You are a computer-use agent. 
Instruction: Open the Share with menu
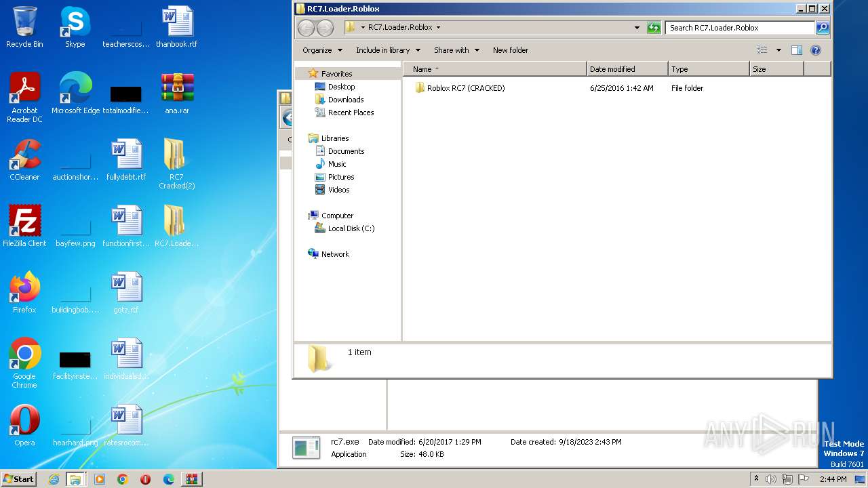tap(456, 50)
